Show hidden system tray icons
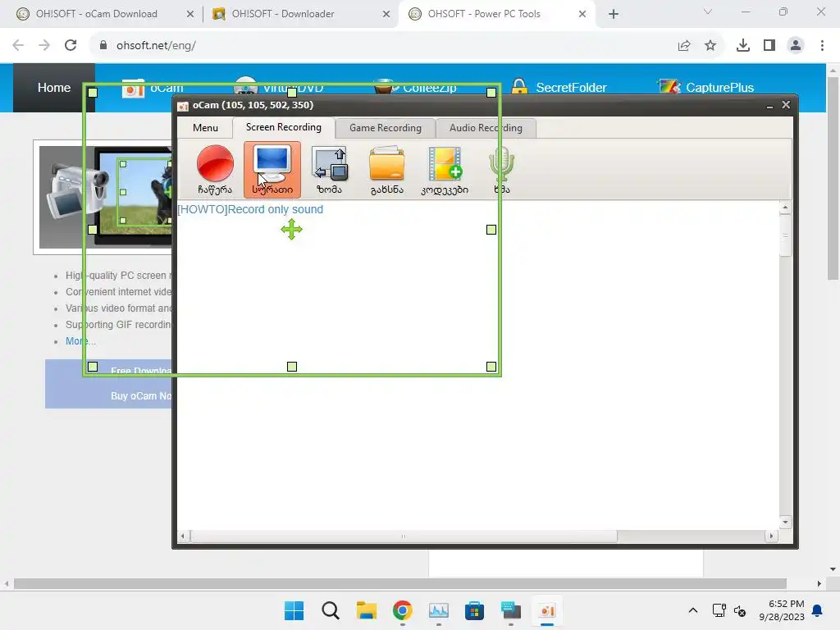 pyautogui.click(x=692, y=610)
